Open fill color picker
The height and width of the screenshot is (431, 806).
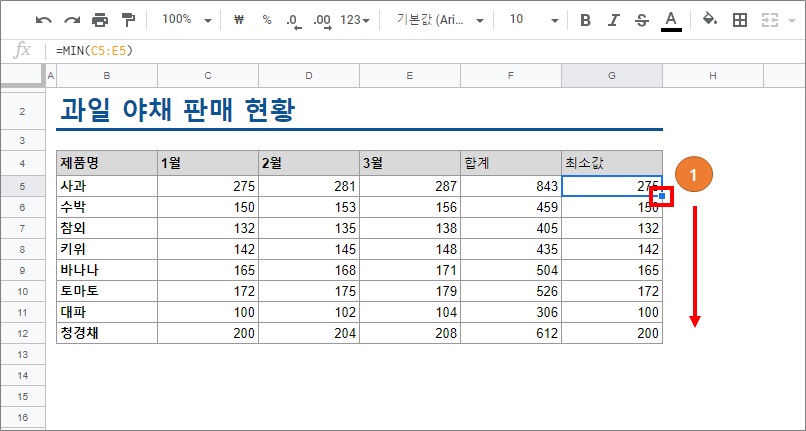710,20
